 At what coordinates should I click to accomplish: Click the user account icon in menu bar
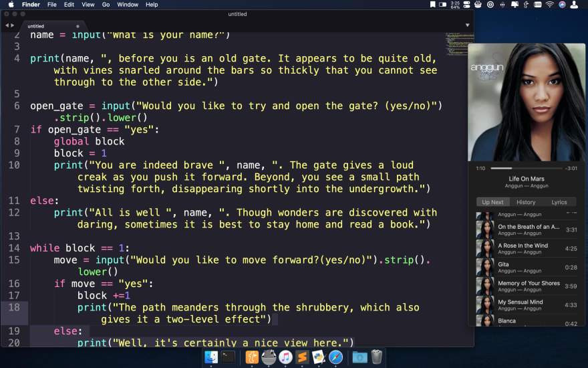[x=574, y=5]
